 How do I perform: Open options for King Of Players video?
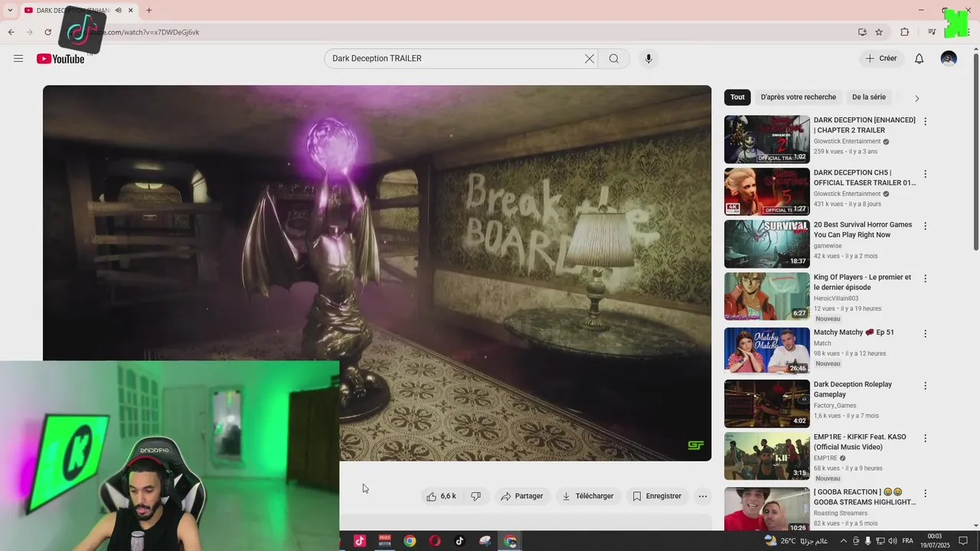[x=925, y=279]
